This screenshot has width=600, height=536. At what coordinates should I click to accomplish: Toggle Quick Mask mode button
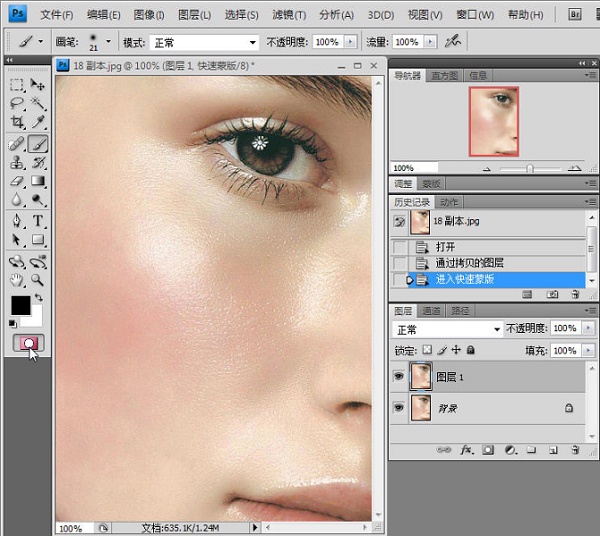pyautogui.click(x=28, y=343)
